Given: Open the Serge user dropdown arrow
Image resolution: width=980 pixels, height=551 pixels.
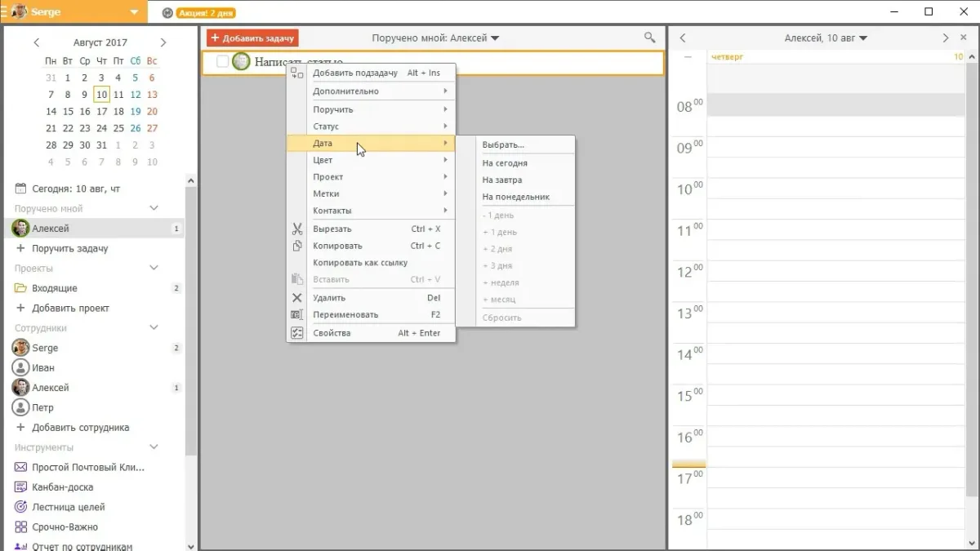Looking at the screenshot, I should [135, 12].
